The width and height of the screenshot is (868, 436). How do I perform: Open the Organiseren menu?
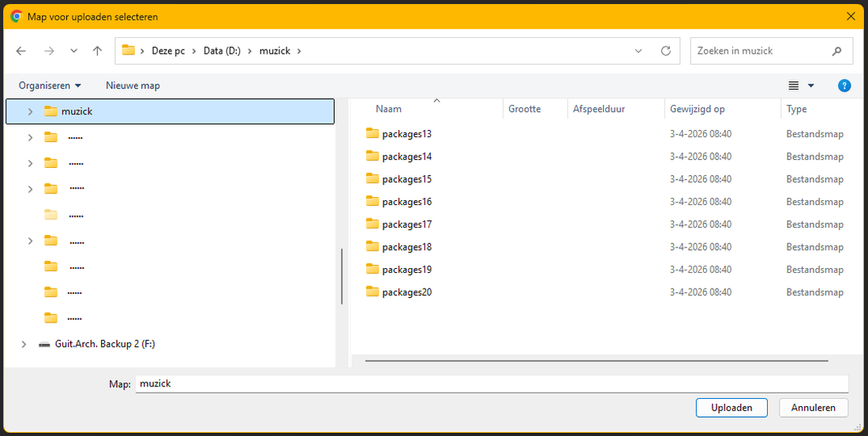pyautogui.click(x=50, y=85)
